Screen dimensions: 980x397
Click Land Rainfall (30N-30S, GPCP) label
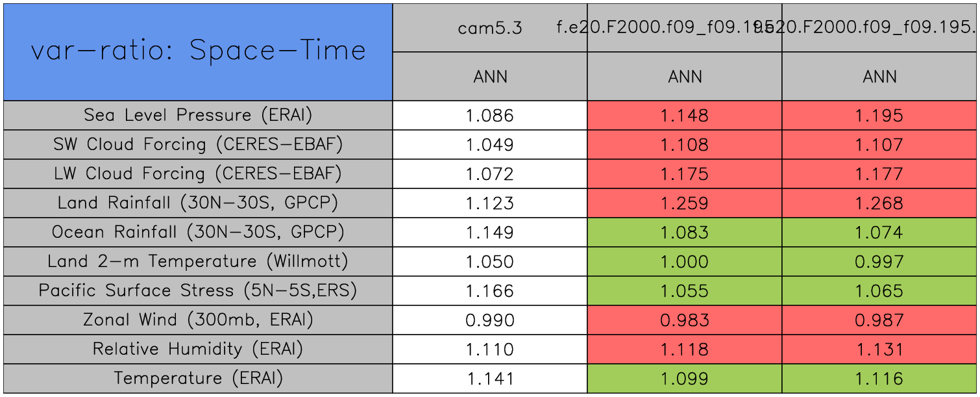coord(198,203)
